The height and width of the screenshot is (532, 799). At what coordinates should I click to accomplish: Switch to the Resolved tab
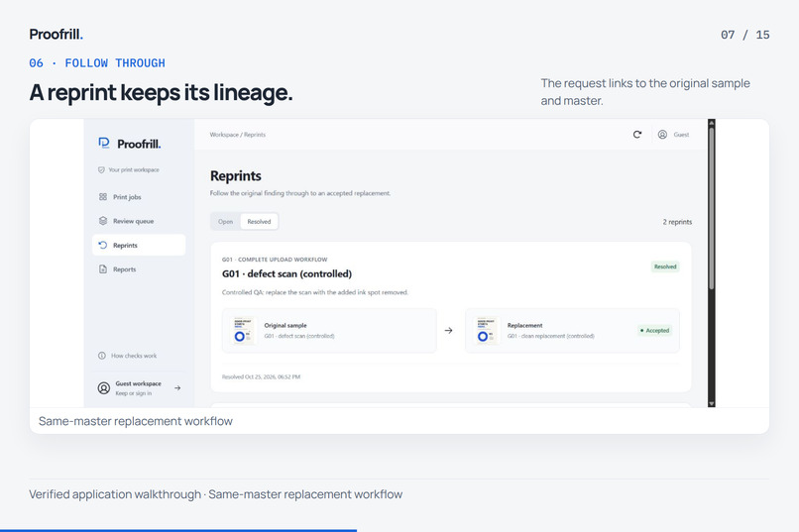(x=259, y=222)
